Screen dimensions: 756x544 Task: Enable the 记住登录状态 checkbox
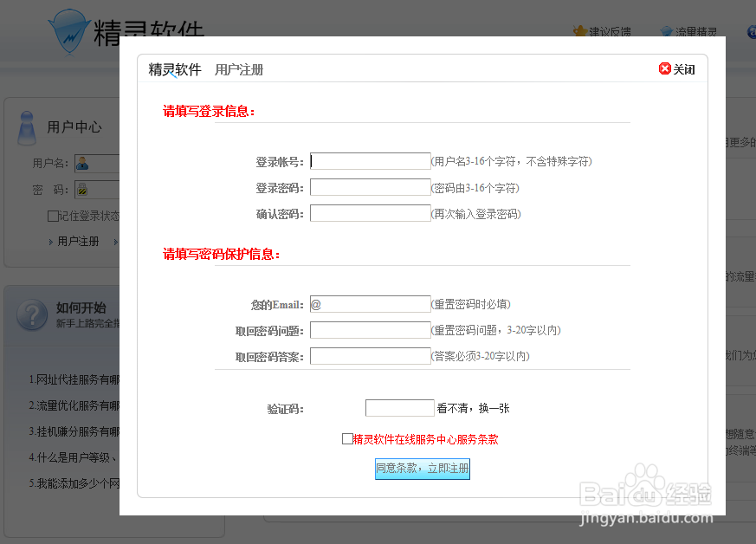(51, 215)
